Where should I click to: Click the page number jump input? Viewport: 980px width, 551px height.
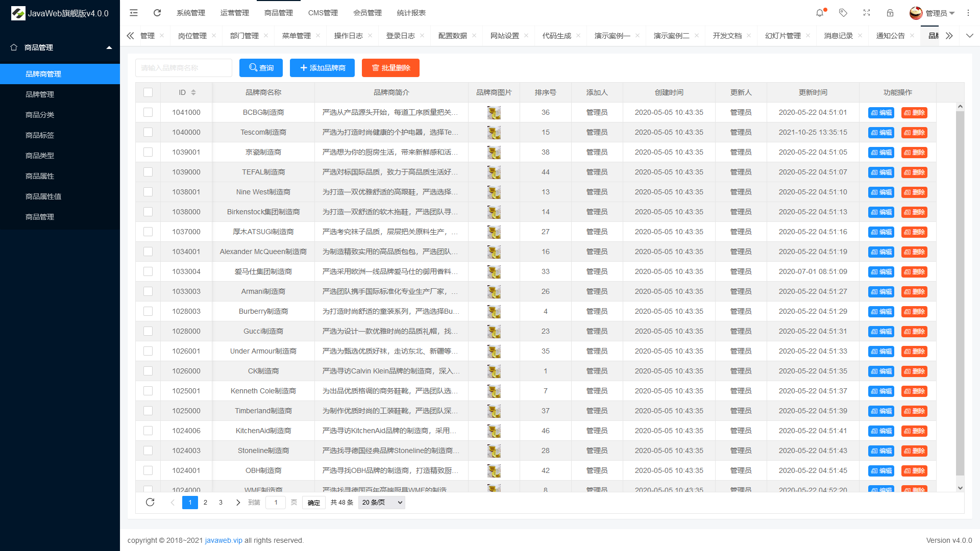276,503
